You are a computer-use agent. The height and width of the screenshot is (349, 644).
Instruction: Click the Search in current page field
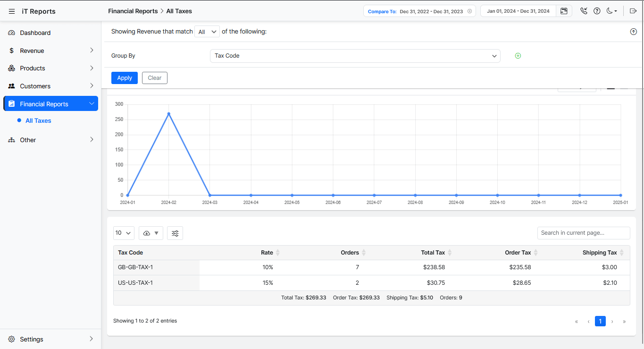[x=583, y=233]
